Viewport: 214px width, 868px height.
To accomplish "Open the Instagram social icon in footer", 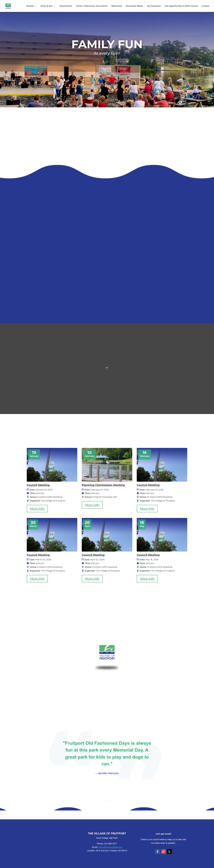I will pos(163,851).
